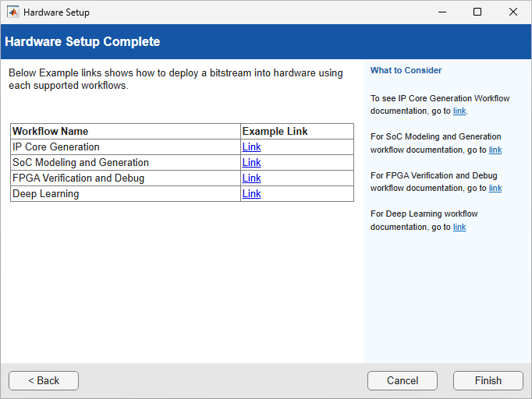532x399 pixels.
Task: Open Deep Learning workflow documentation link
Action: click(459, 227)
